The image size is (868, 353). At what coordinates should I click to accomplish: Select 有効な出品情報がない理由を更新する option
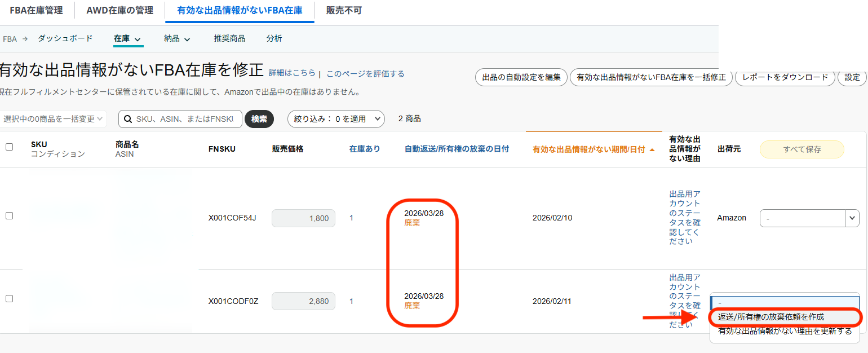pyautogui.click(x=785, y=332)
